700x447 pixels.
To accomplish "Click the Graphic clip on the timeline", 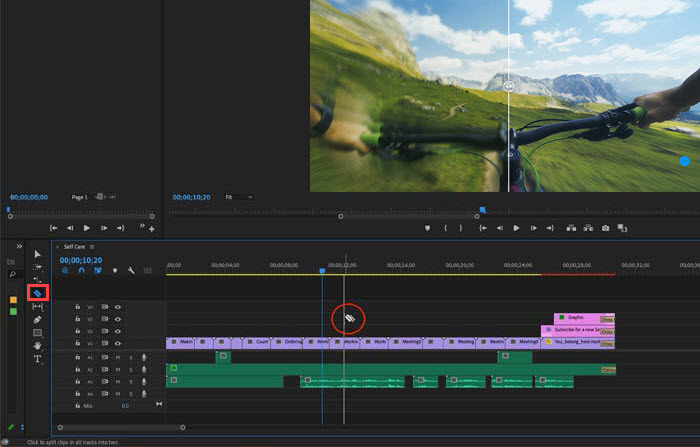I will [x=577, y=317].
